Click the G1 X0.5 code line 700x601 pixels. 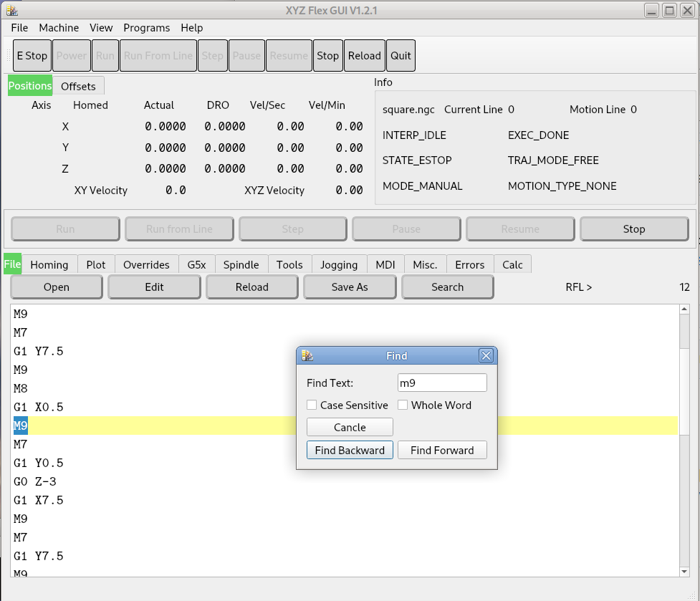(39, 407)
